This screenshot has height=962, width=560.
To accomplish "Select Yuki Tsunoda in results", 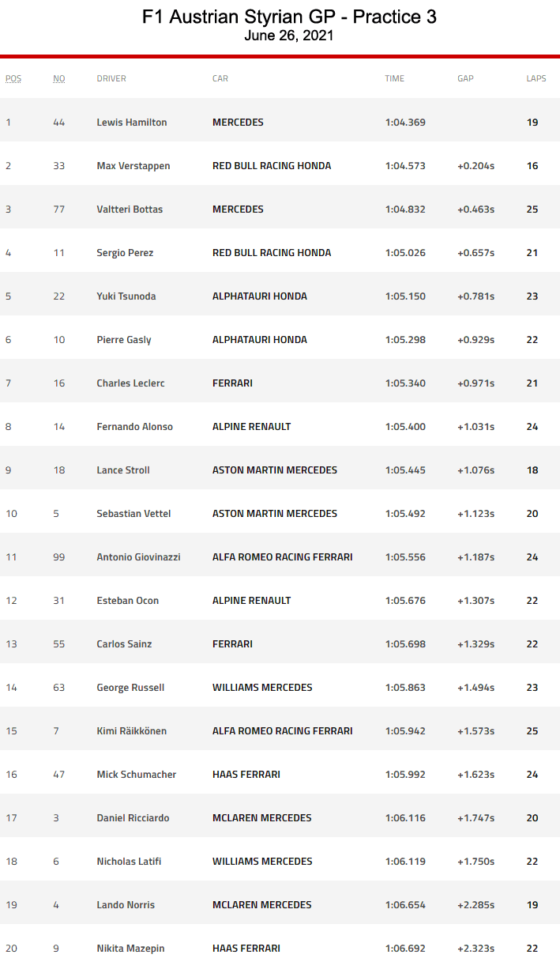I will pos(126,296).
